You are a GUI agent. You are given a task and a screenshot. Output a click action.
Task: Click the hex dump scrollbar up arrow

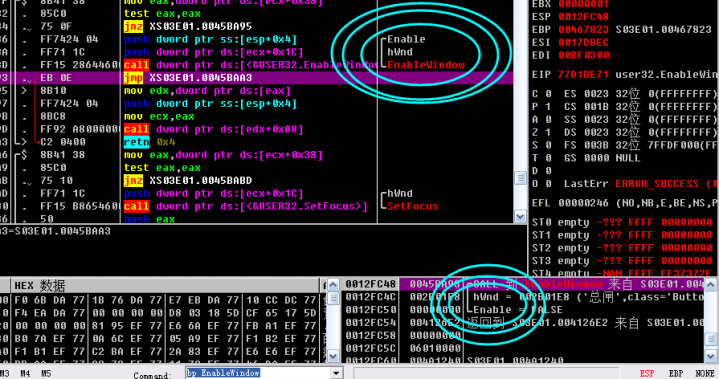tap(333, 285)
